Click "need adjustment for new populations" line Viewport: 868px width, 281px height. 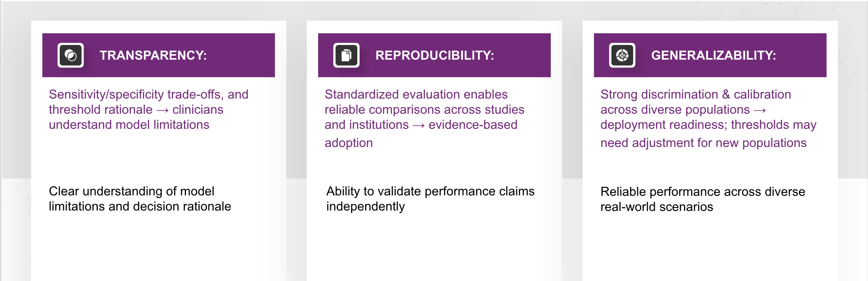coord(703,143)
